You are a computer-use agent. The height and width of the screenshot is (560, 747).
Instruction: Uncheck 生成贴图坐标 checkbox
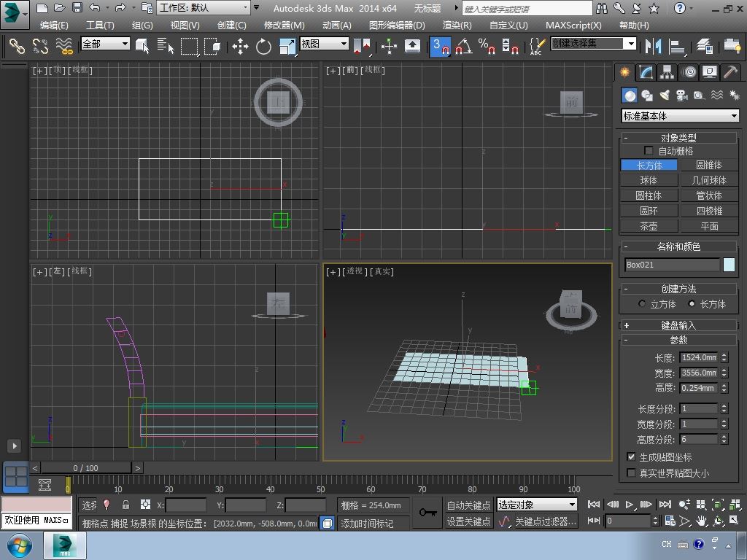point(631,456)
